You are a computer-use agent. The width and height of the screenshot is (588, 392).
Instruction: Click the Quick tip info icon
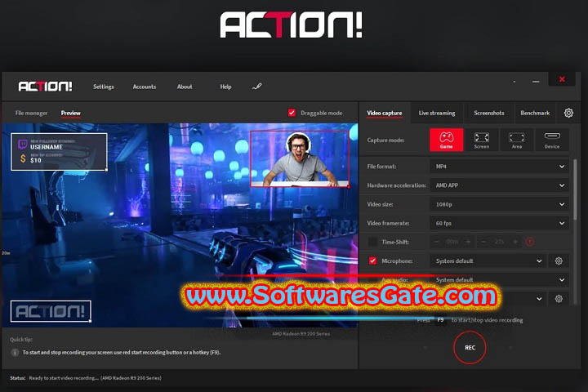15,353
